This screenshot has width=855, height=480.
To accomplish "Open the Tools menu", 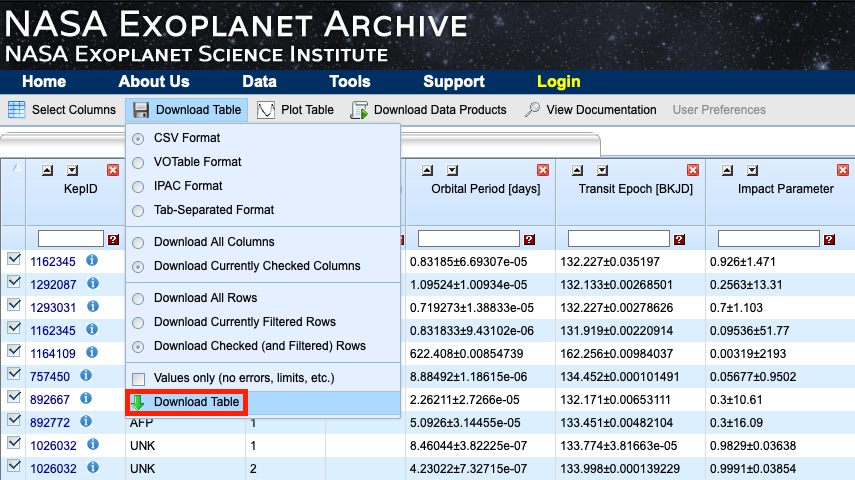I will [x=350, y=82].
